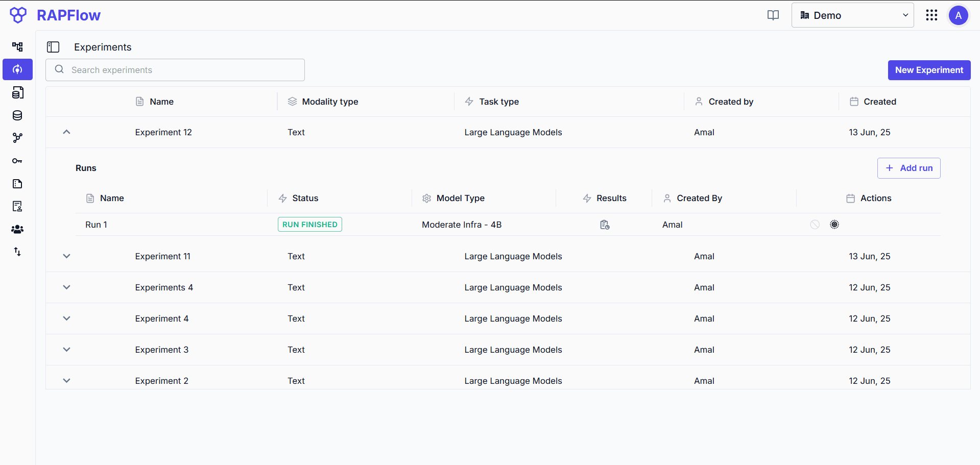
Task: Click the key icon in sidebar
Action: tap(17, 161)
